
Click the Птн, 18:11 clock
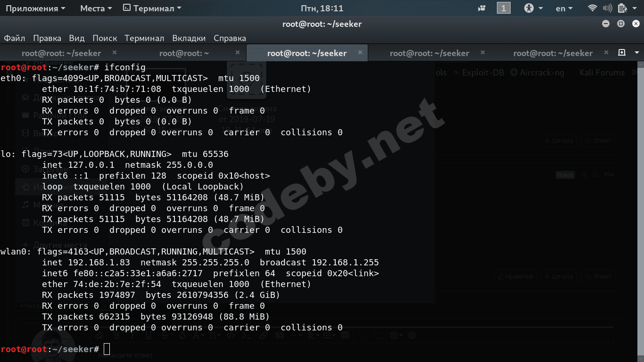tap(322, 8)
